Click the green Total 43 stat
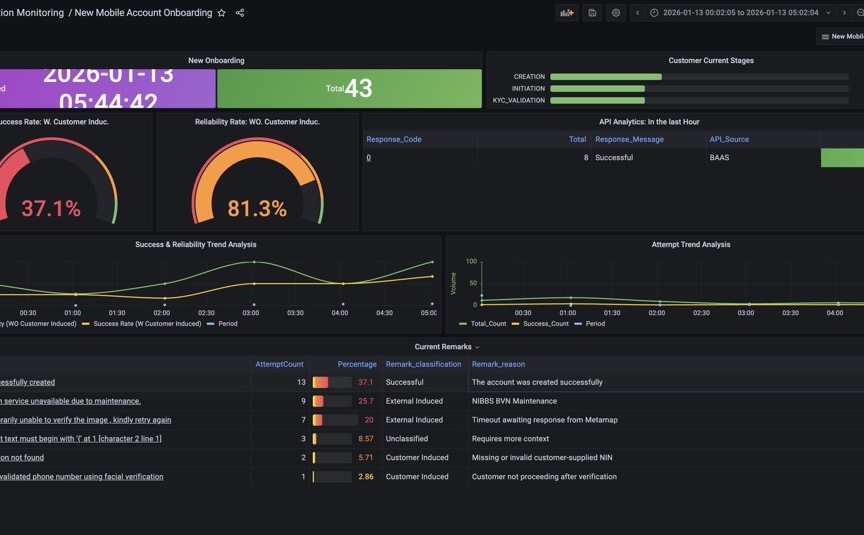The height and width of the screenshot is (535, 864). point(349,88)
